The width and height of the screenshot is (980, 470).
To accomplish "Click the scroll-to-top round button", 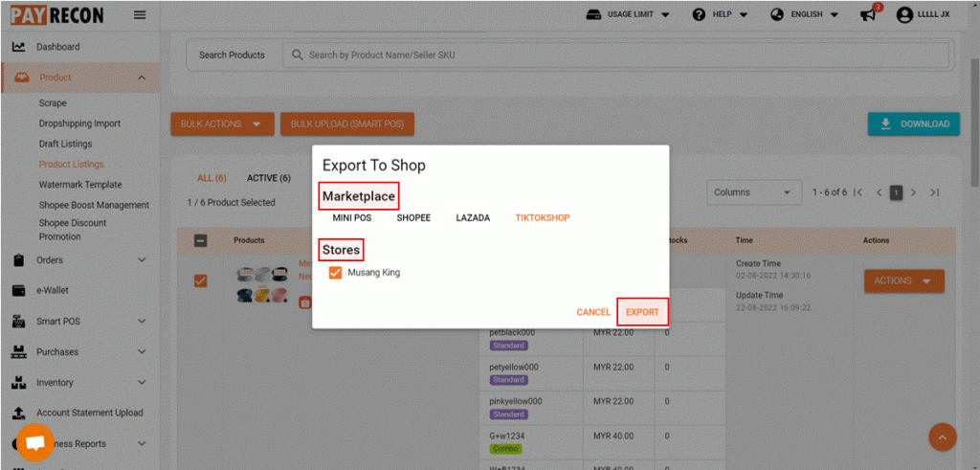I will coord(943,436).
